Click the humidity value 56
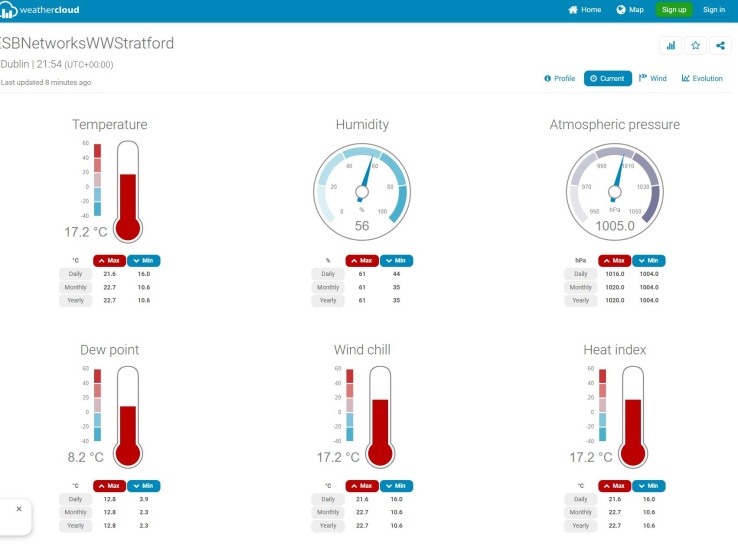The height and width of the screenshot is (555, 738). coord(362,226)
